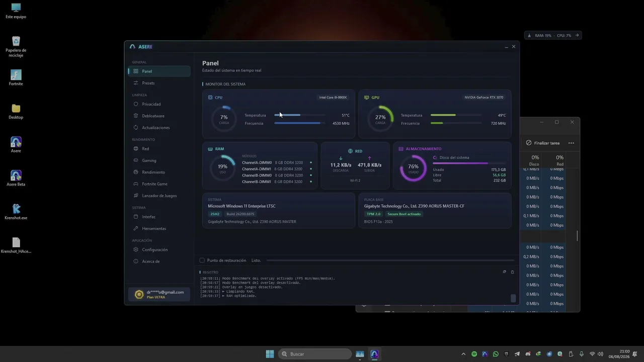The width and height of the screenshot is (644, 362).
Task: Select Actualizaciones in the sidebar
Action: tap(159, 128)
